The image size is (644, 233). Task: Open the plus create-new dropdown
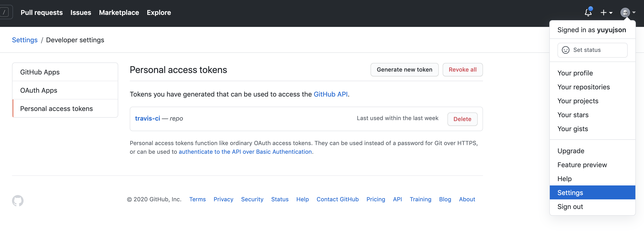pyautogui.click(x=606, y=12)
